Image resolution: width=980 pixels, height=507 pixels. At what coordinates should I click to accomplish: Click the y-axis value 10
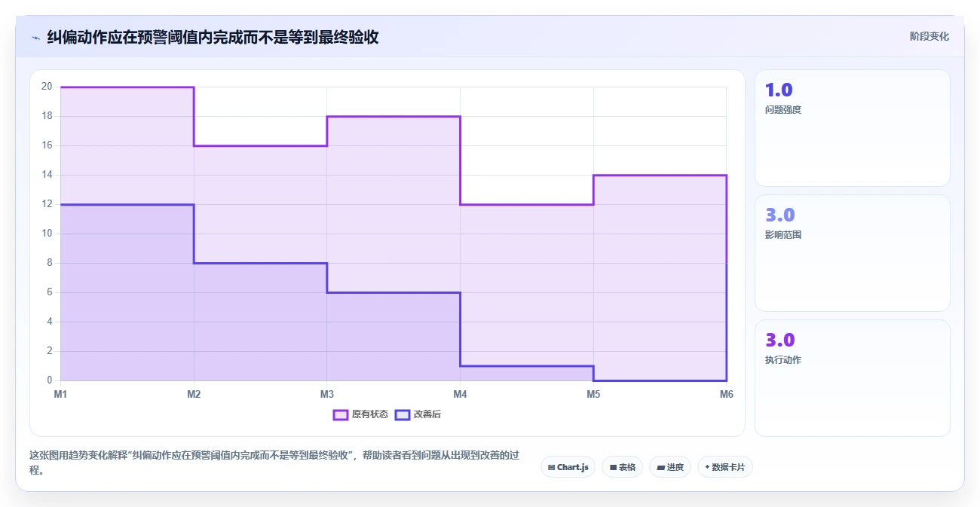(x=47, y=234)
